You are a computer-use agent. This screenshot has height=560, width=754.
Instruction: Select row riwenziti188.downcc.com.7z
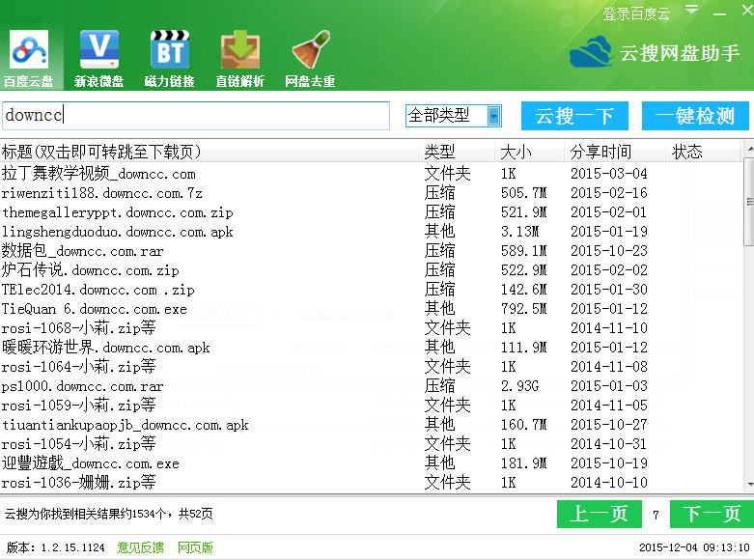coord(371,193)
